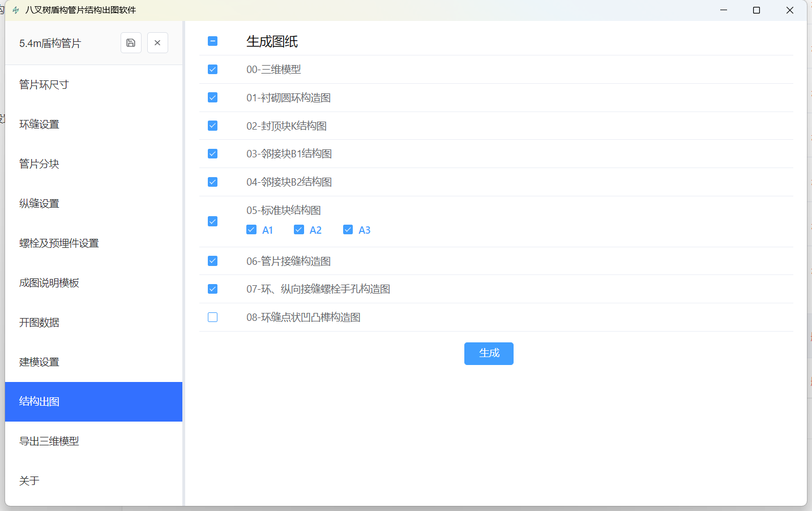Screen dimensions: 812x511
Task: Click the 07-环、纵向接缝螺栓手孔构造图 row label
Action: coord(318,289)
